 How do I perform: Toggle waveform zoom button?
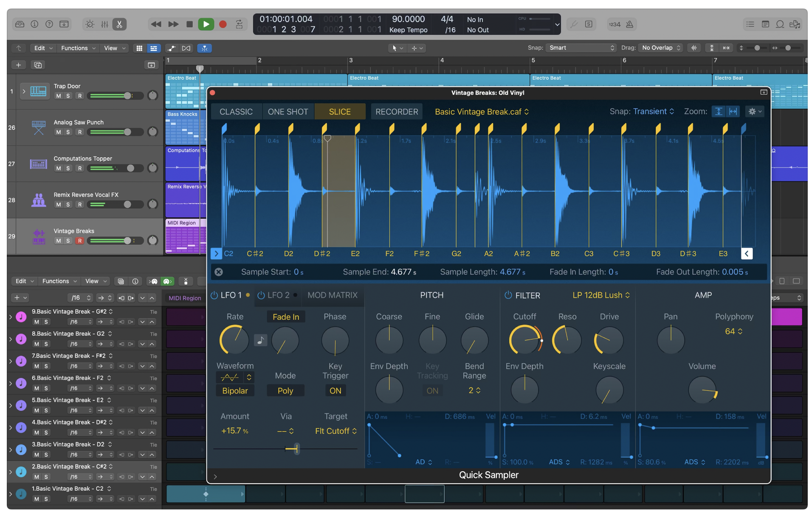tap(694, 48)
